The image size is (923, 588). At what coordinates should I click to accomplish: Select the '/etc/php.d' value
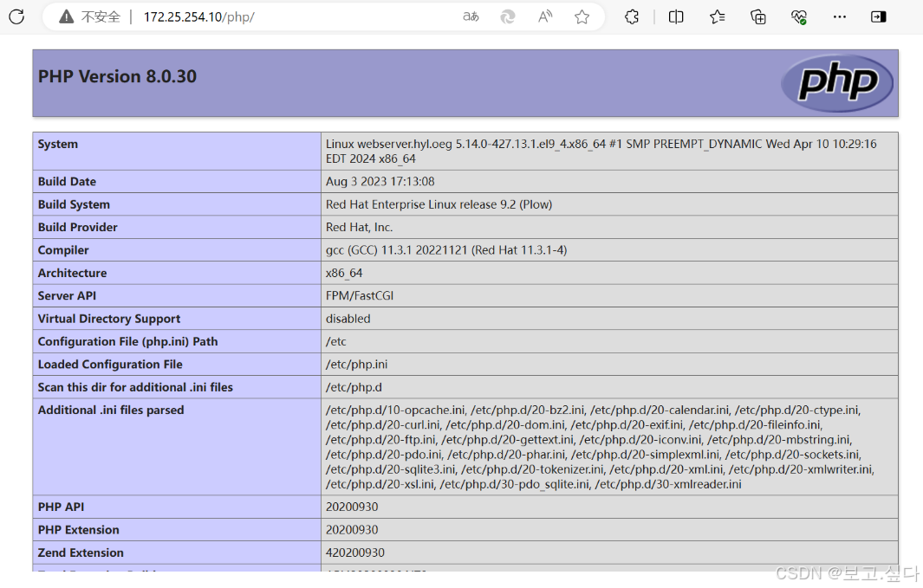point(354,388)
